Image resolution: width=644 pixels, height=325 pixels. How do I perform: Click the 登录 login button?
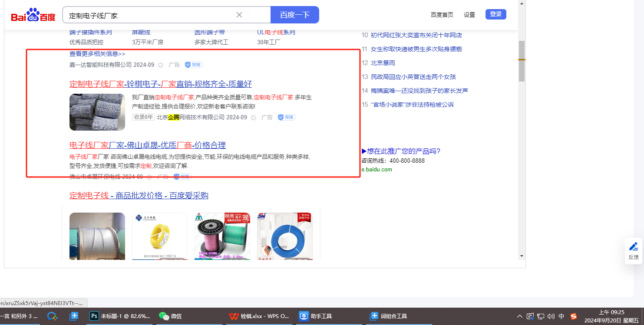coord(495,14)
